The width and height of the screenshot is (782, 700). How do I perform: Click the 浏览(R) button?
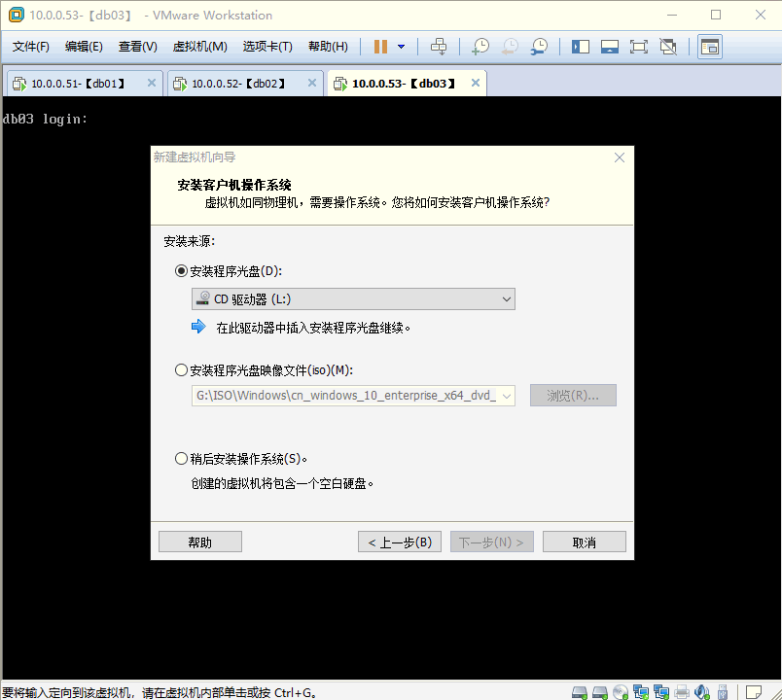click(573, 395)
